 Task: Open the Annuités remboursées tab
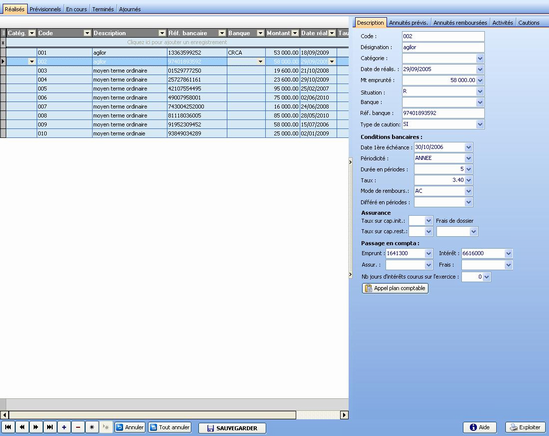click(460, 23)
